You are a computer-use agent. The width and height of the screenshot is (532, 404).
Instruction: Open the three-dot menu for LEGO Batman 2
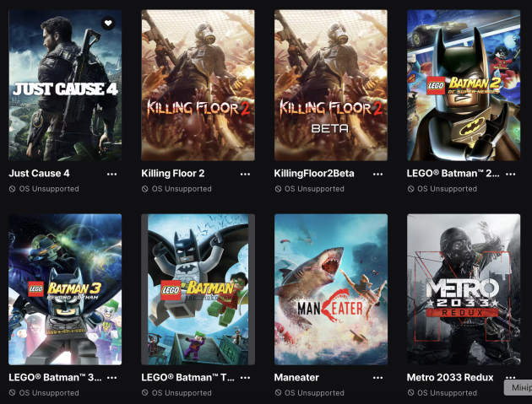click(x=511, y=175)
